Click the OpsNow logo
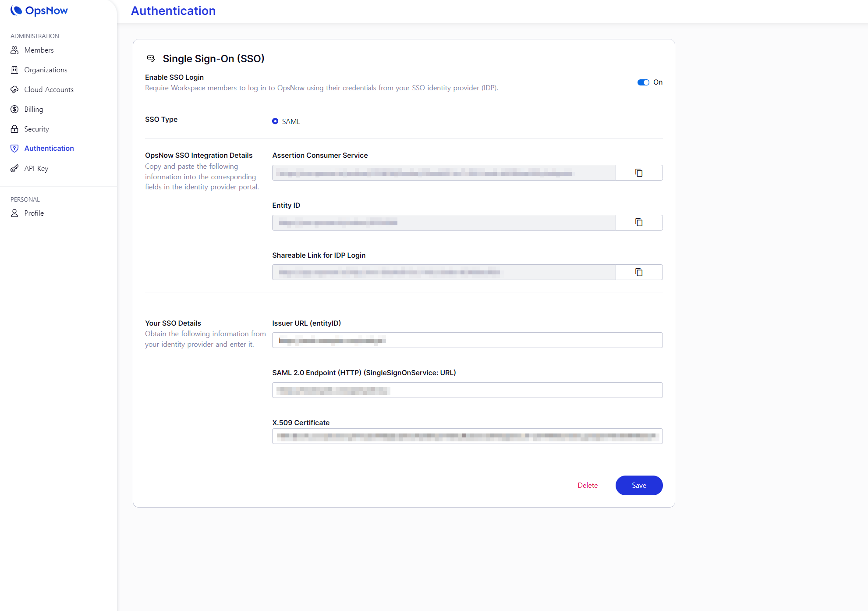Screen dimensions: 868x611 tap(39, 11)
